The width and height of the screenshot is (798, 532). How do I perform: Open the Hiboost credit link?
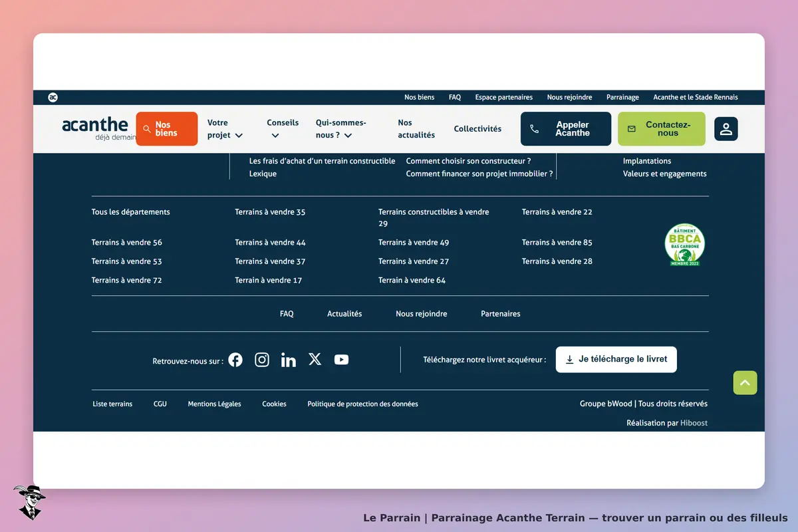[x=694, y=423]
